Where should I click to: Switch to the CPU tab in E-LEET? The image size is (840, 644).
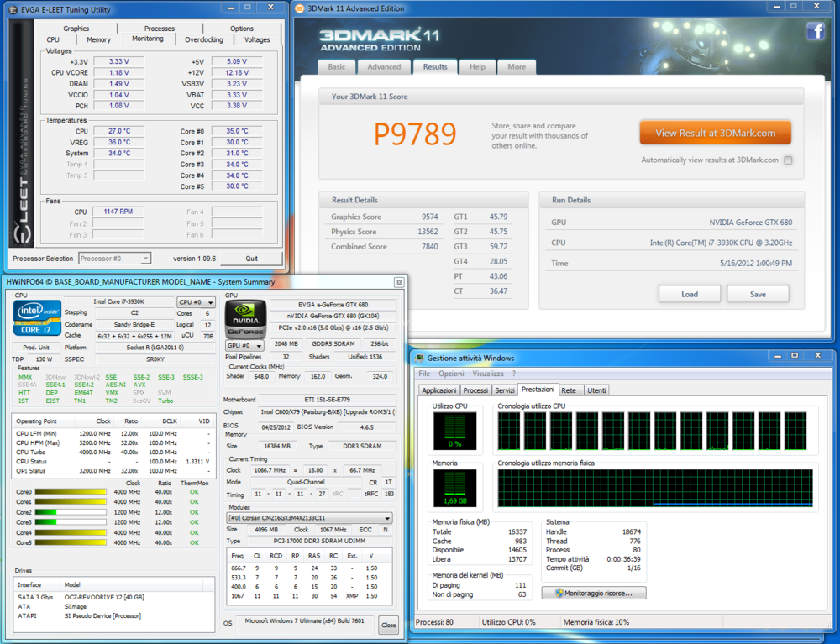click(x=53, y=39)
